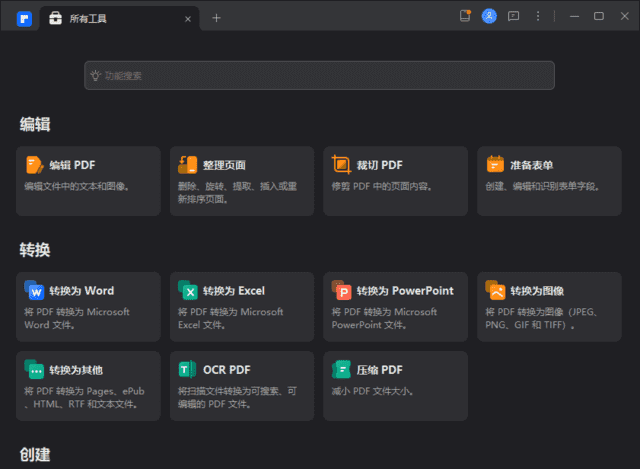This screenshot has height=469, width=640.
Task: Open the 整理页面 organize pages icon
Action: [x=188, y=165]
